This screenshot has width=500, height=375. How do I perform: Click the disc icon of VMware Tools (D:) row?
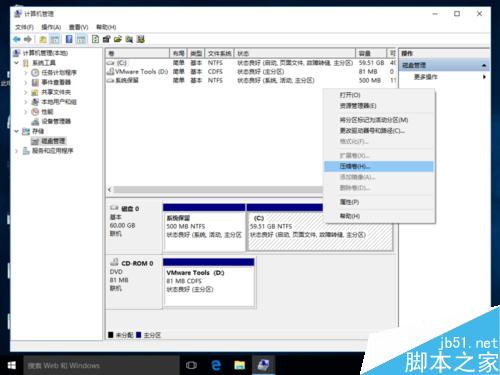pos(110,71)
